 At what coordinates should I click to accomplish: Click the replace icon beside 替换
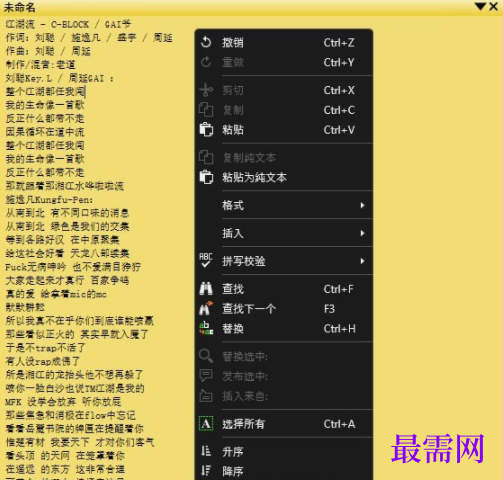pyautogui.click(x=206, y=328)
